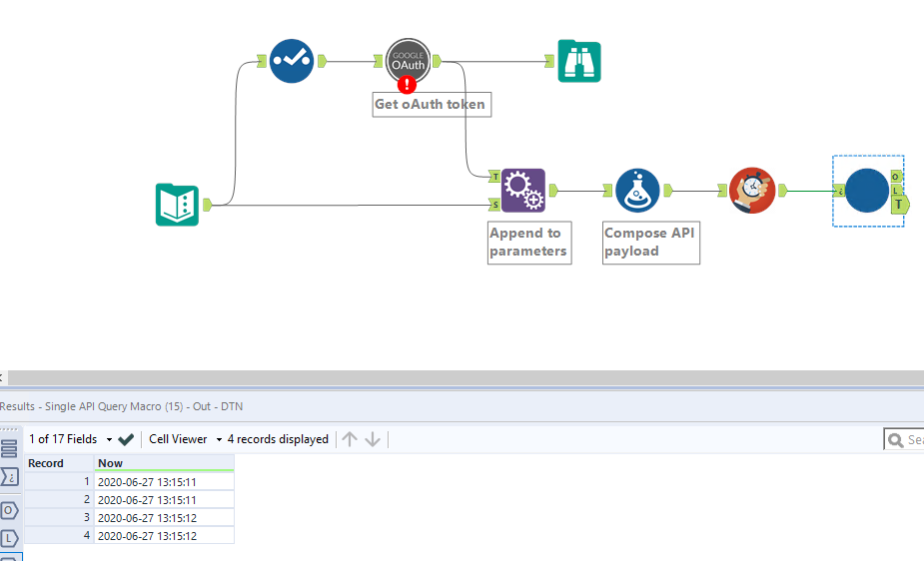Open the Google OAuth macro tool

pyautogui.click(x=408, y=61)
